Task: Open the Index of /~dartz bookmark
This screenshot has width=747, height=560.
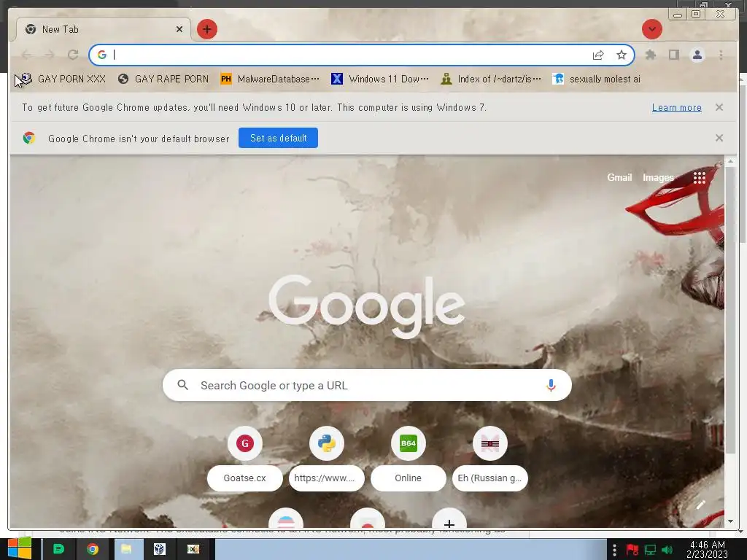Action: pos(491,79)
